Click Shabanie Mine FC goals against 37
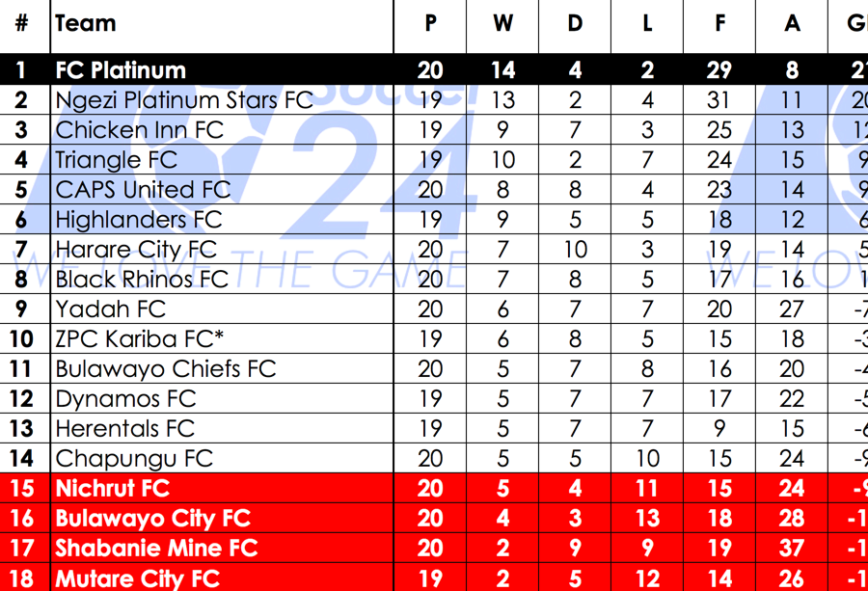868x591 pixels. click(x=792, y=549)
